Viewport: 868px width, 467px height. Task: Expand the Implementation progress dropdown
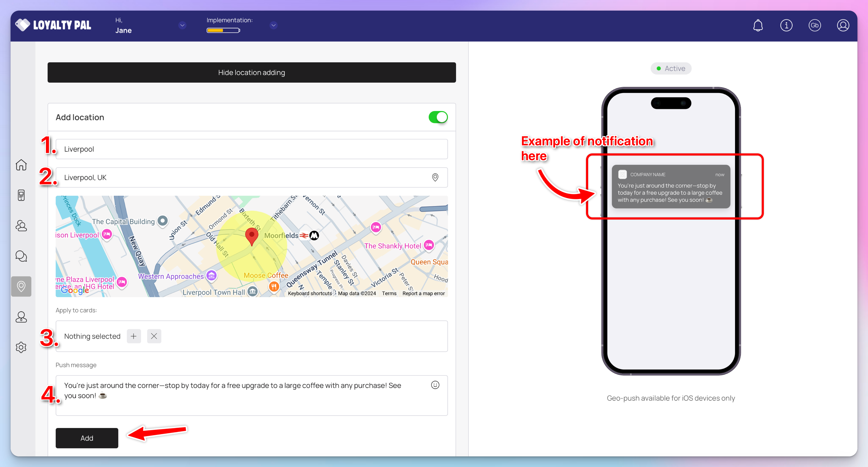(x=273, y=25)
